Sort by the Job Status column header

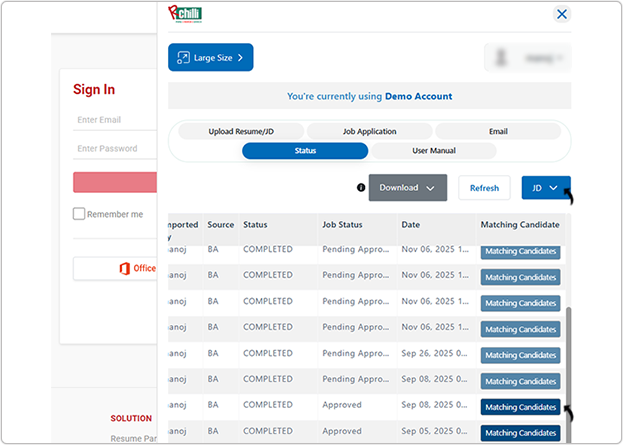pyautogui.click(x=343, y=225)
